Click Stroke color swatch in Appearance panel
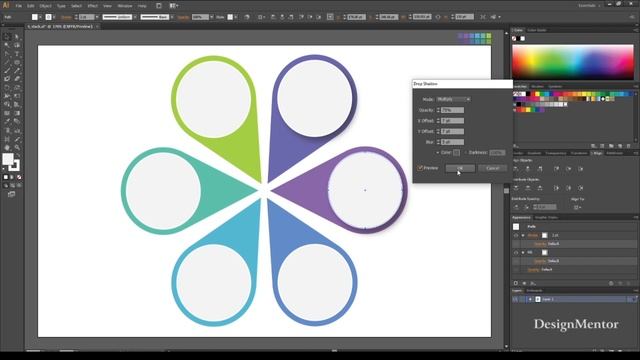640x360 pixels. (x=544, y=236)
